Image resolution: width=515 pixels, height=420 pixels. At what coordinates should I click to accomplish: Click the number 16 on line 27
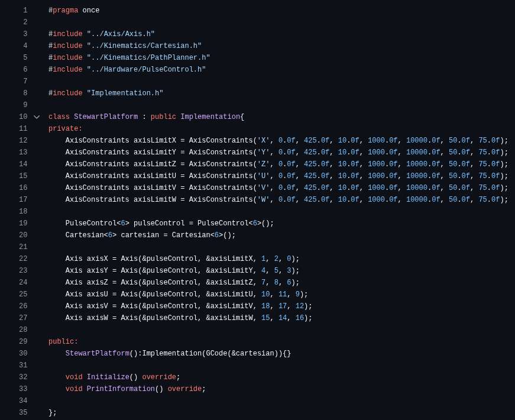300,318
